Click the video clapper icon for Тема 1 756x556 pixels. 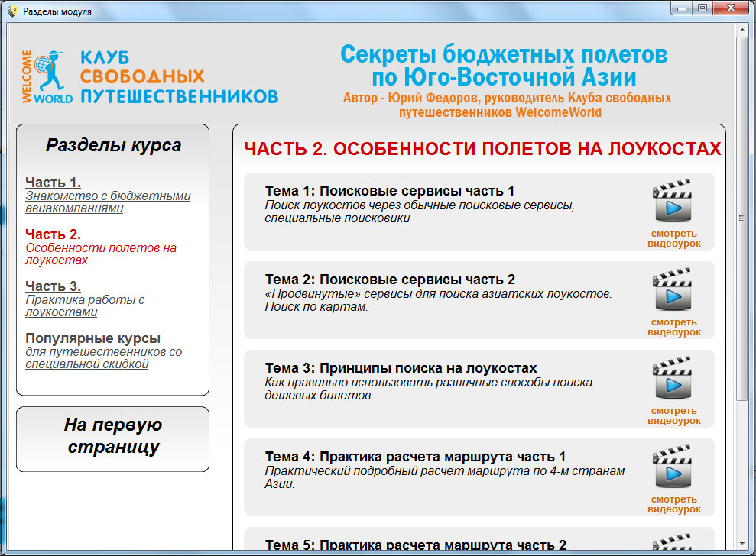(672, 200)
